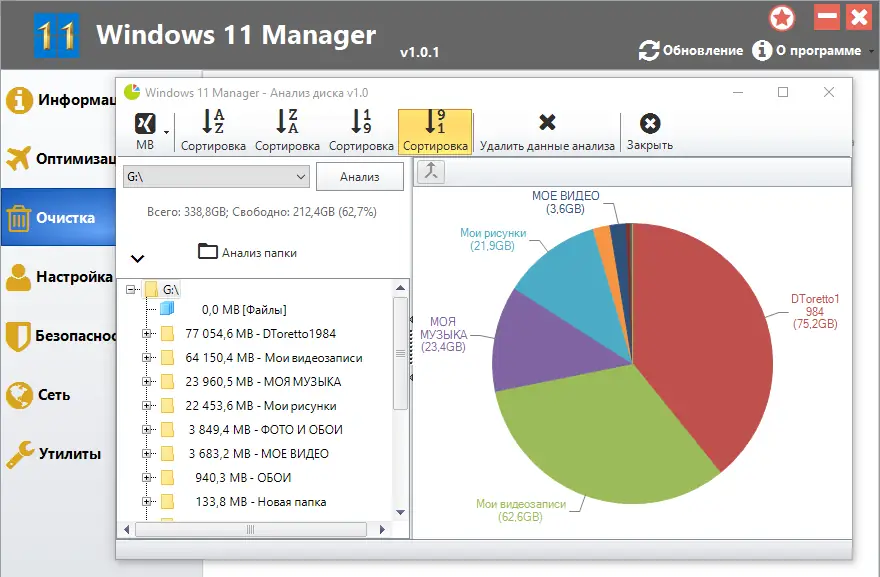Collapse panel with the chevron down arrow
The width and height of the screenshot is (880, 577).
point(138,258)
